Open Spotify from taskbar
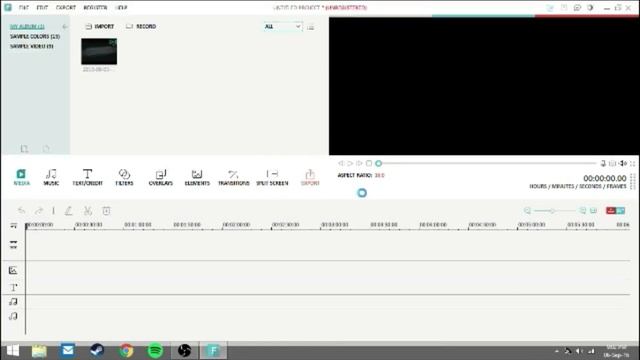Screen dimensions: 640x360 [155, 351]
